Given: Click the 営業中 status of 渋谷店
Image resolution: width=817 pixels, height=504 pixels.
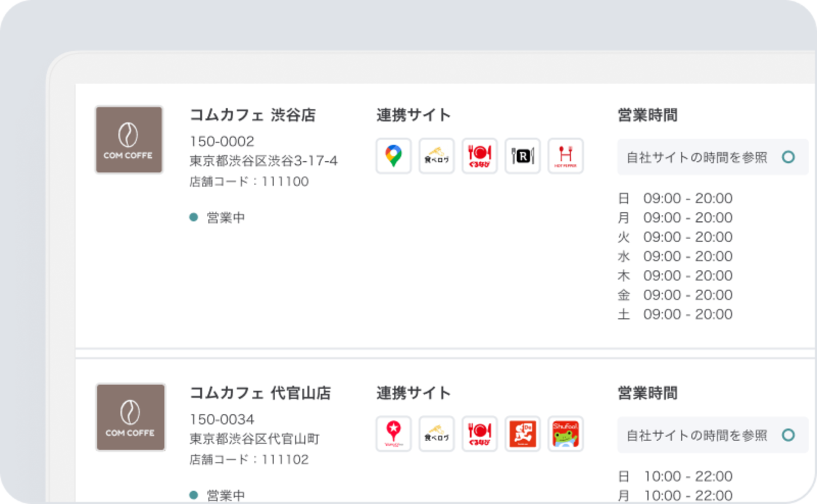Looking at the screenshot, I should point(217,218).
